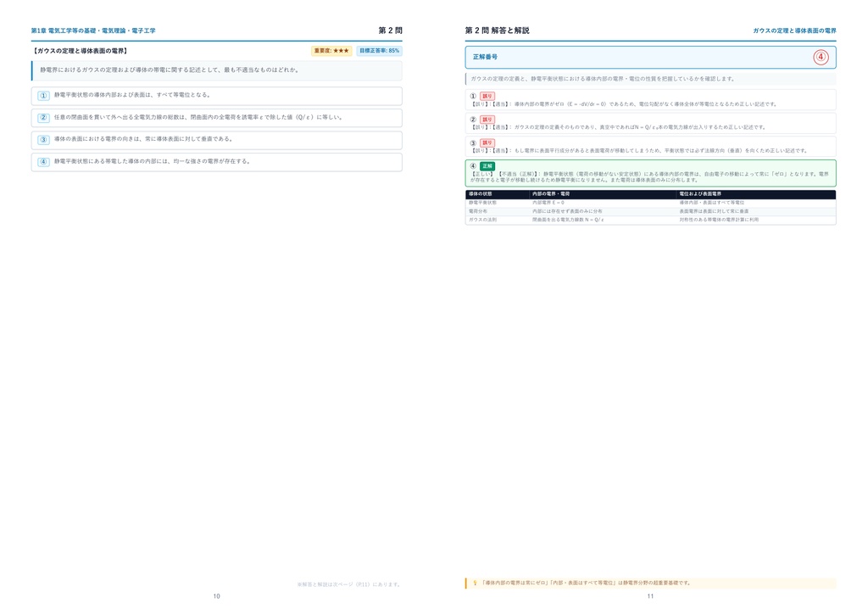The height and width of the screenshot is (614, 868).
Task: Click the 目標正答率 85% badge
Action: [379, 51]
